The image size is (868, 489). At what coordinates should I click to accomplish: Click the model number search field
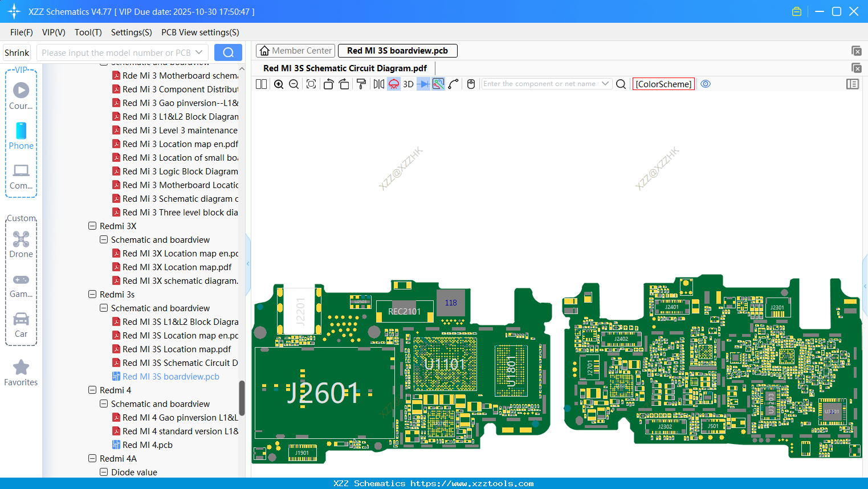[116, 52]
